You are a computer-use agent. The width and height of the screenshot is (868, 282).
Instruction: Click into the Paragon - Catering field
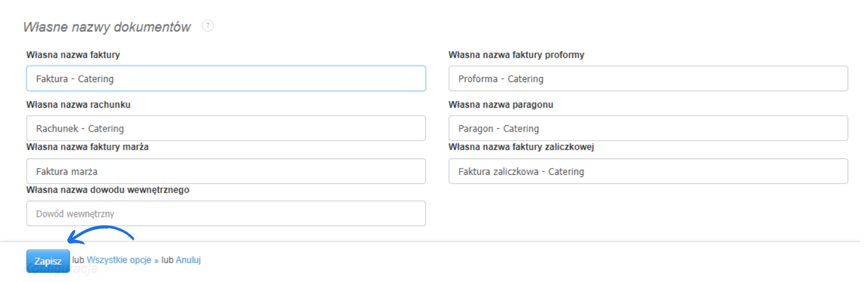click(648, 128)
